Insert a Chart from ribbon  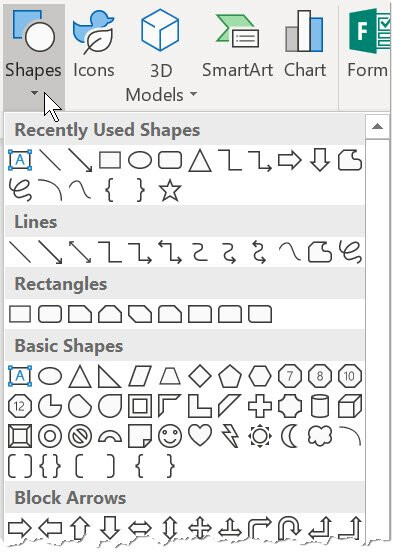pos(305,44)
